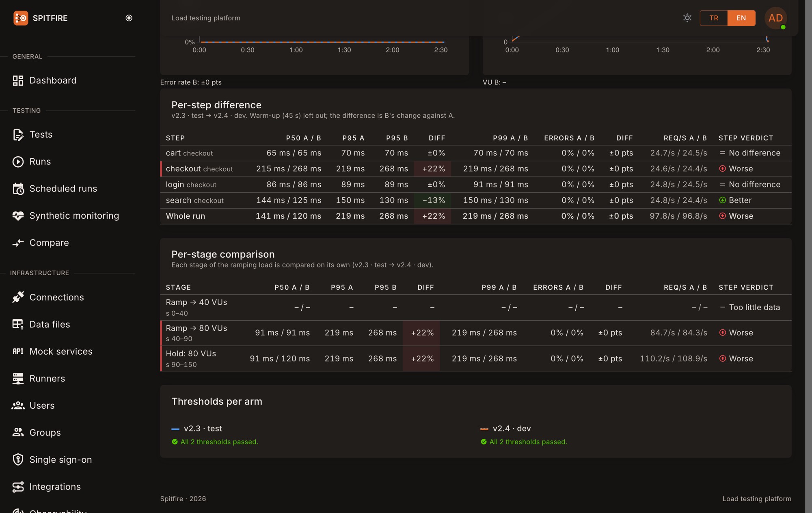
Task: Toggle the sidebar pin radio icon
Action: [x=129, y=18]
